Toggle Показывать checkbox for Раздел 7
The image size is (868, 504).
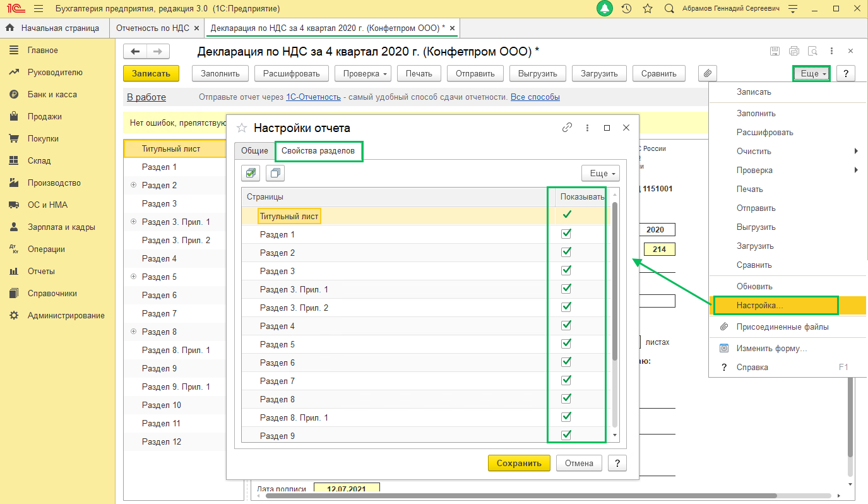tap(566, 381)
